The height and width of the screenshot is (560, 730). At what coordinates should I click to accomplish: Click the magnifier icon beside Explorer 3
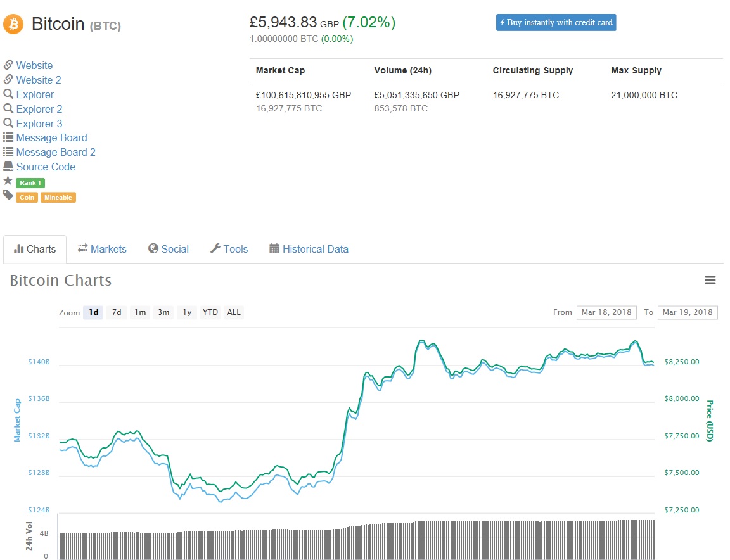pyautogui.click(x=8, y=123)
